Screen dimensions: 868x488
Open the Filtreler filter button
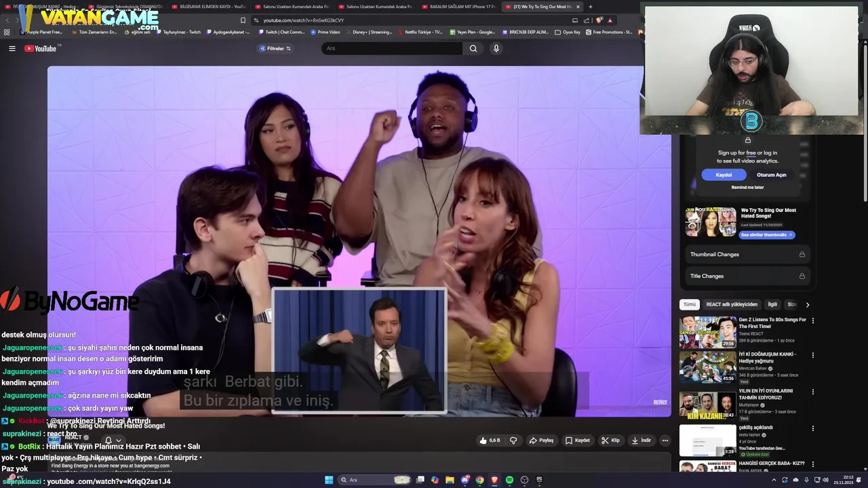coord(275,48)
